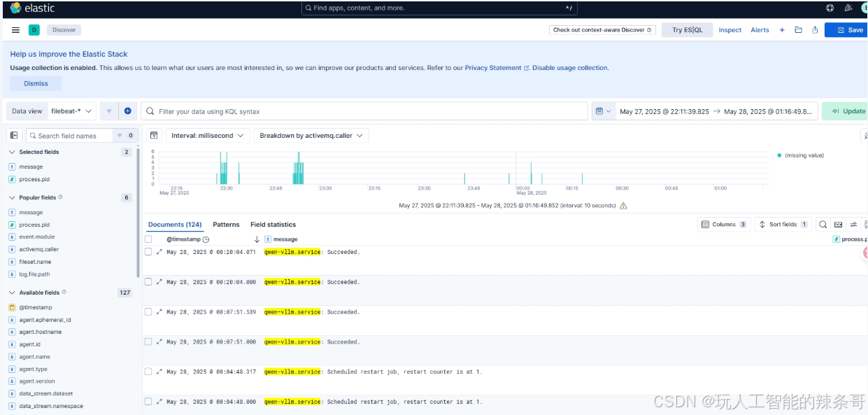Select the checkbox for the 00:04:48.317 row
The image size is (868, 415).
pos(148,372)
